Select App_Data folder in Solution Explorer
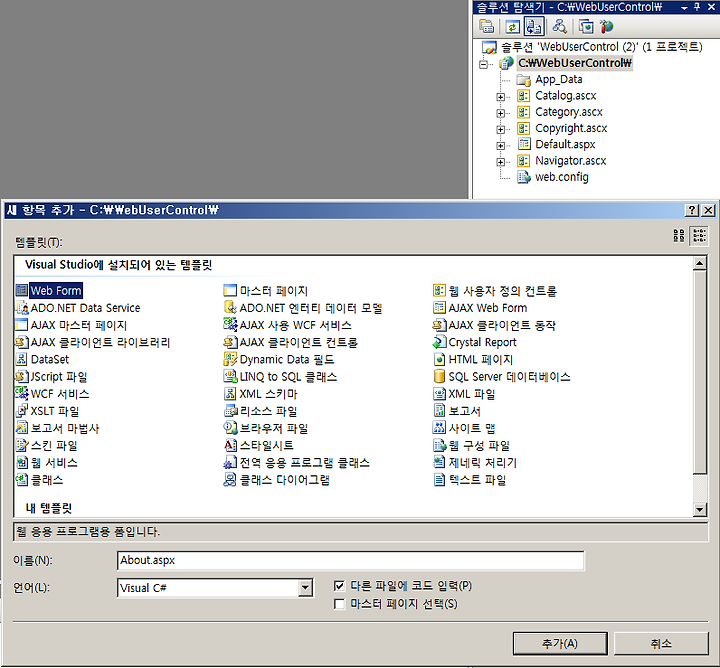The width and height of the screenshot is (720, 668). (550, 80)
